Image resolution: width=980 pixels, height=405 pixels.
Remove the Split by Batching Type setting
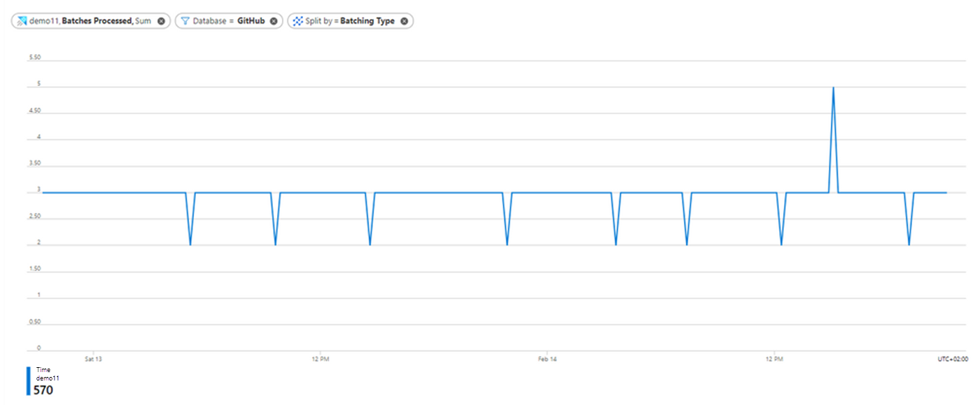point(404,20)
